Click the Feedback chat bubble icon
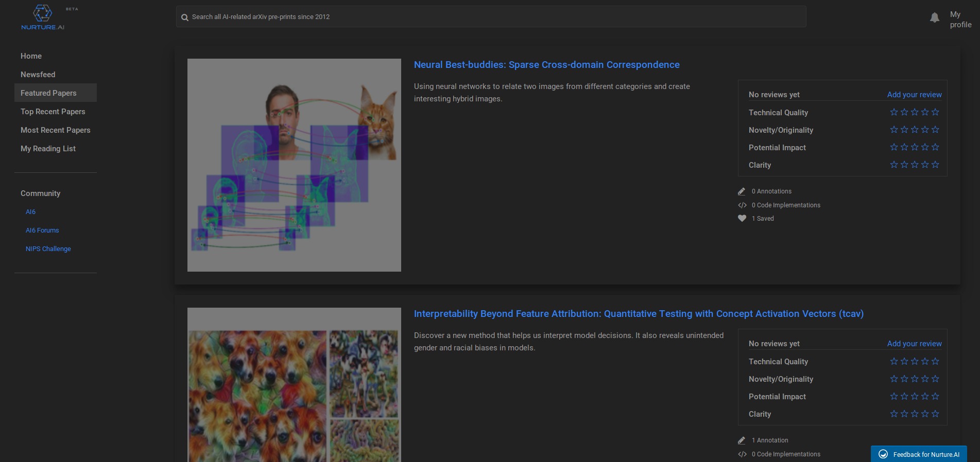Viewport: 980px width, 462px height. 883,454
